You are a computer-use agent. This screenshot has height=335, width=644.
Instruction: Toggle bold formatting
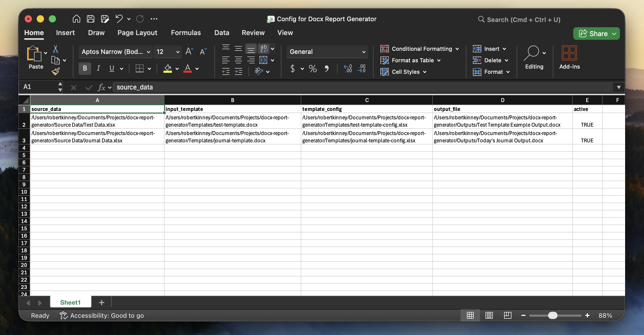point(84,68)
